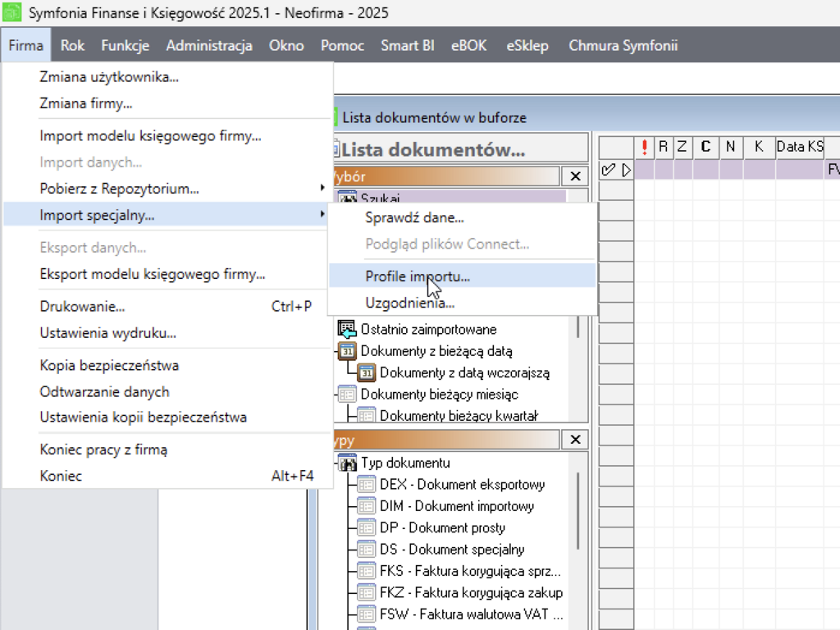The image size is (840, 630).
Task: Click Dokumenty bieżący kwartał icon
Action: pos(367,416)
